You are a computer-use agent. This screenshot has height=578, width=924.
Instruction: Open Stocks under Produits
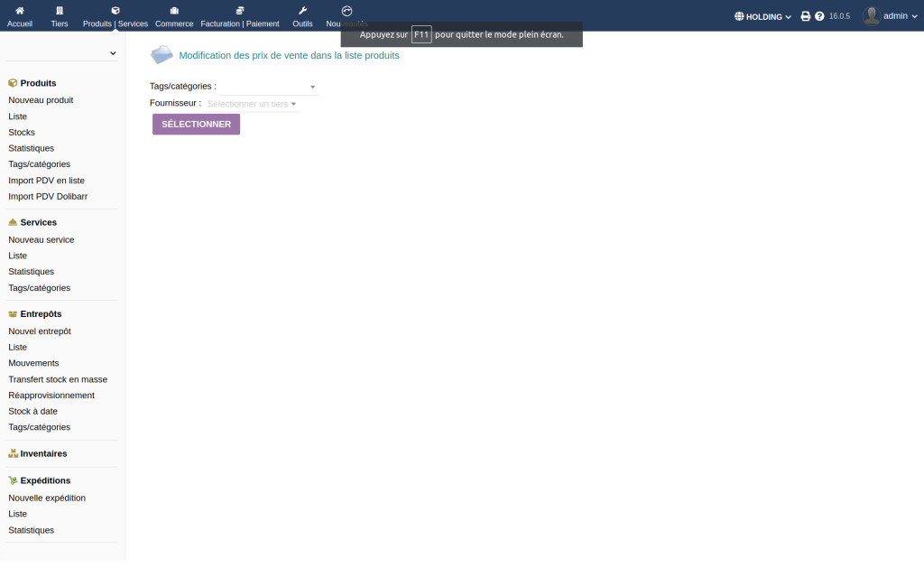coord(22,132)
